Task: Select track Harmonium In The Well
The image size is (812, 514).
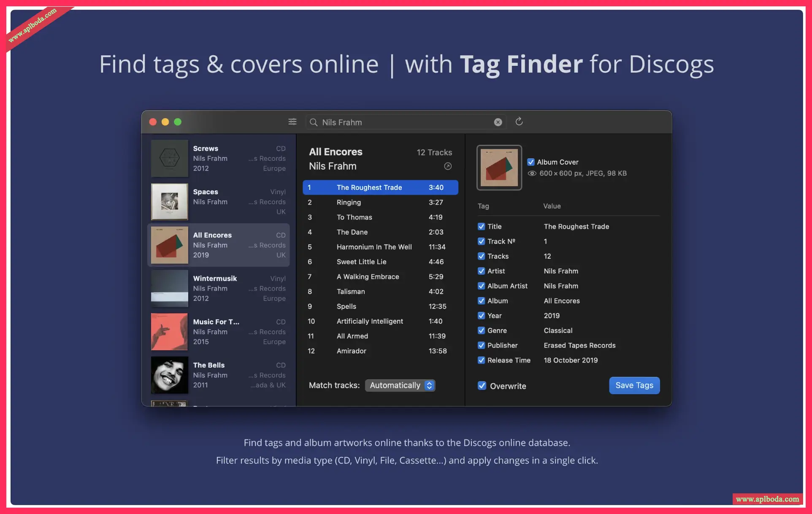Action: click(x=374, y=247)
